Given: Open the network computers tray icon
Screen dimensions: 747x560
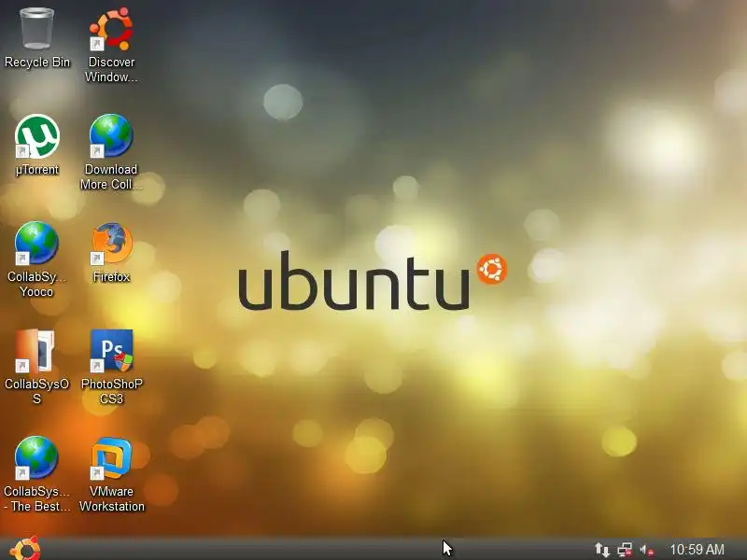Looking at the screenshot, I should 624,550.
